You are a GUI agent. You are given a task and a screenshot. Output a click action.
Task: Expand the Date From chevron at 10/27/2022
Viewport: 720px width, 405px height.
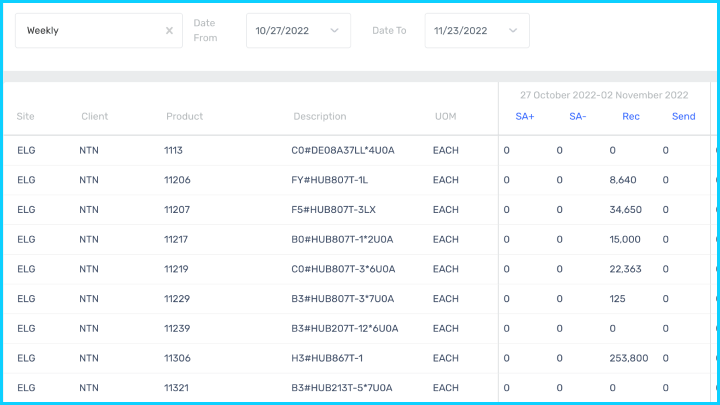tap(334, 31)
